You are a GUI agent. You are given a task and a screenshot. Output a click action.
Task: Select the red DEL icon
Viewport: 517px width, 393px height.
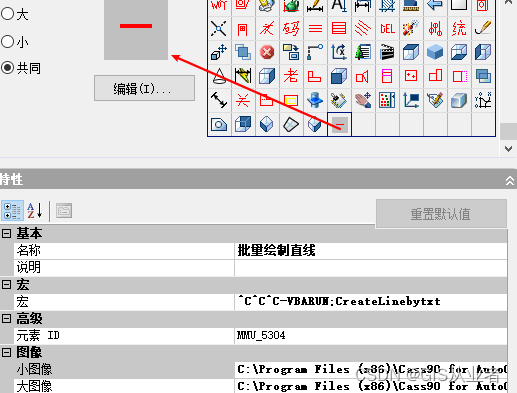(x=387, y=29)
